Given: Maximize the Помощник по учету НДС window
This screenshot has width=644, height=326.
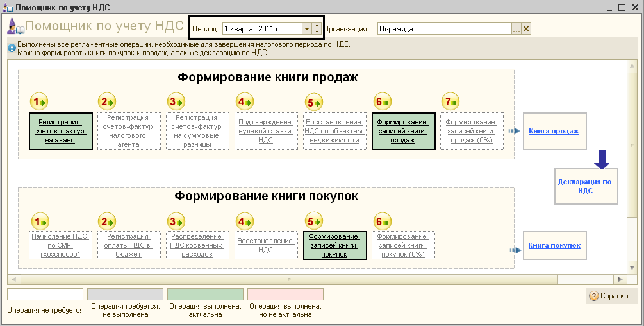Looking at the screenshot, I should tap(622, 7).
